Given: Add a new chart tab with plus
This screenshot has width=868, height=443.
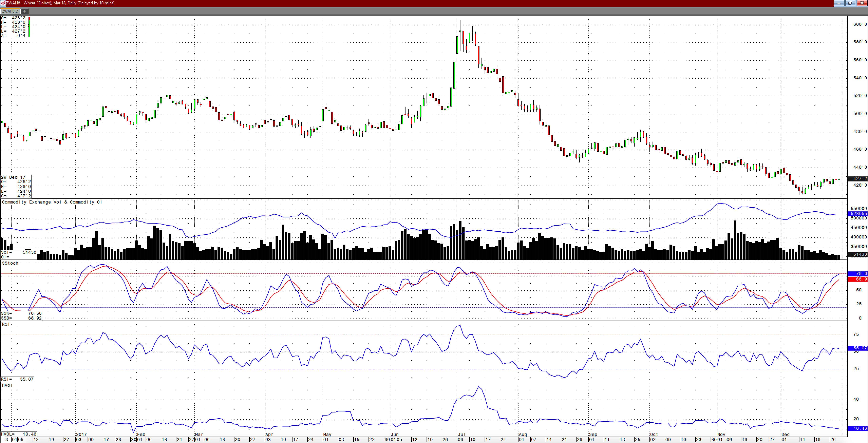Looking at the screenshot, I should click(x=25, y=11).
